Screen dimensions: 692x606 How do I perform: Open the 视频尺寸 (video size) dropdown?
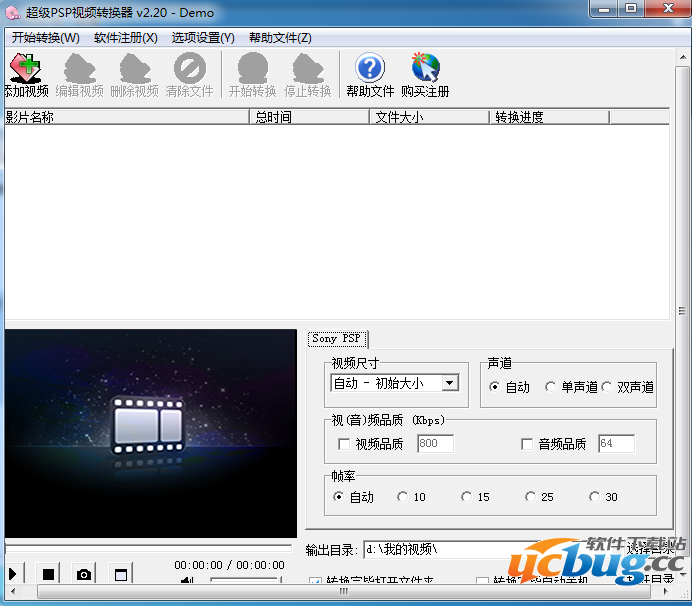[x=450, y=383]
